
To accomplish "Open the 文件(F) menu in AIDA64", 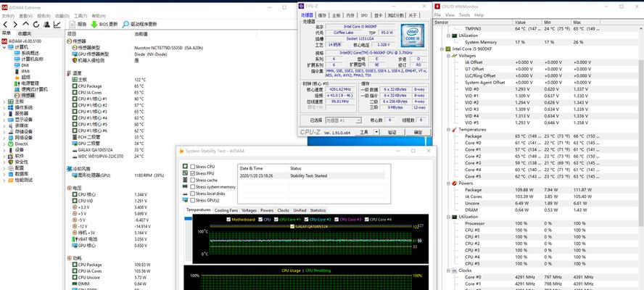I will [x=8, y=16].
